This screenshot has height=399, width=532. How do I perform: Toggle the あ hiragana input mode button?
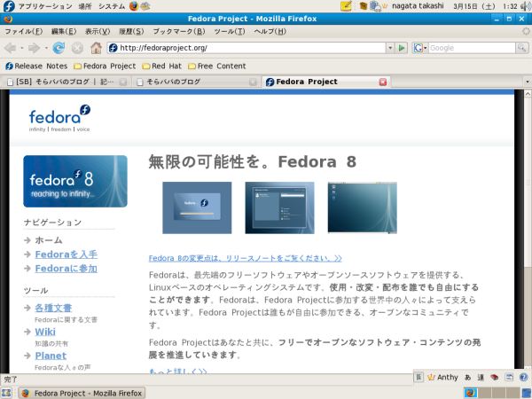click(x=467, y=378)
